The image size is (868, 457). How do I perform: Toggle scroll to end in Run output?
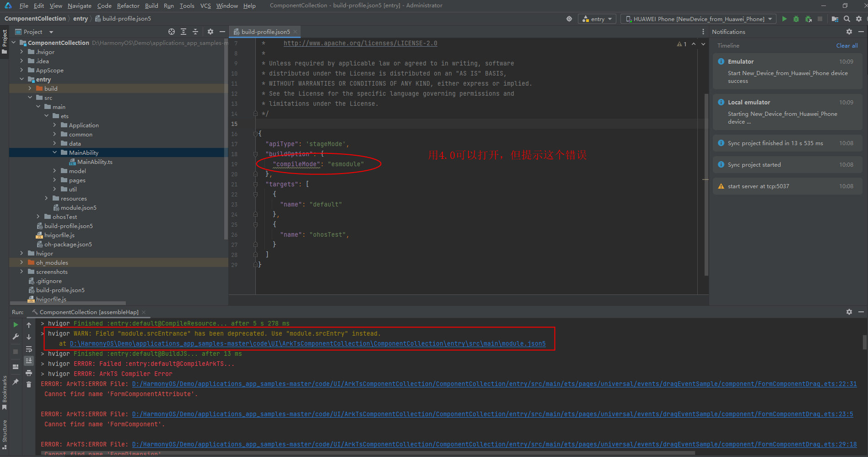(x=29, y=361)
